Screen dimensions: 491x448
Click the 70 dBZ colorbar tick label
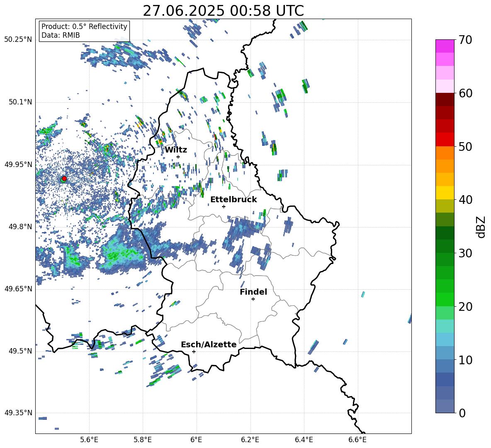[x=465, y=40]
